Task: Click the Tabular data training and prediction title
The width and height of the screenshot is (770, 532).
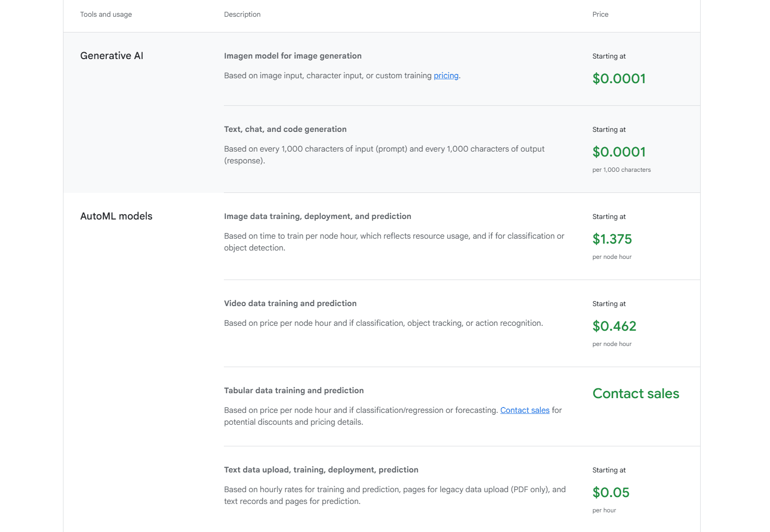Action: 294,391
